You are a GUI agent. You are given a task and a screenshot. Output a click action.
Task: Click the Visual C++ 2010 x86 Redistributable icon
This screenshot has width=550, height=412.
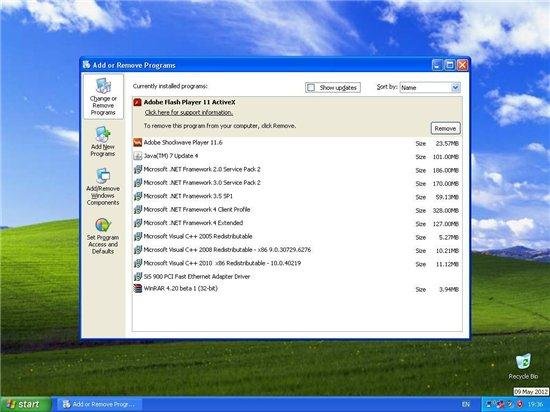138,263
